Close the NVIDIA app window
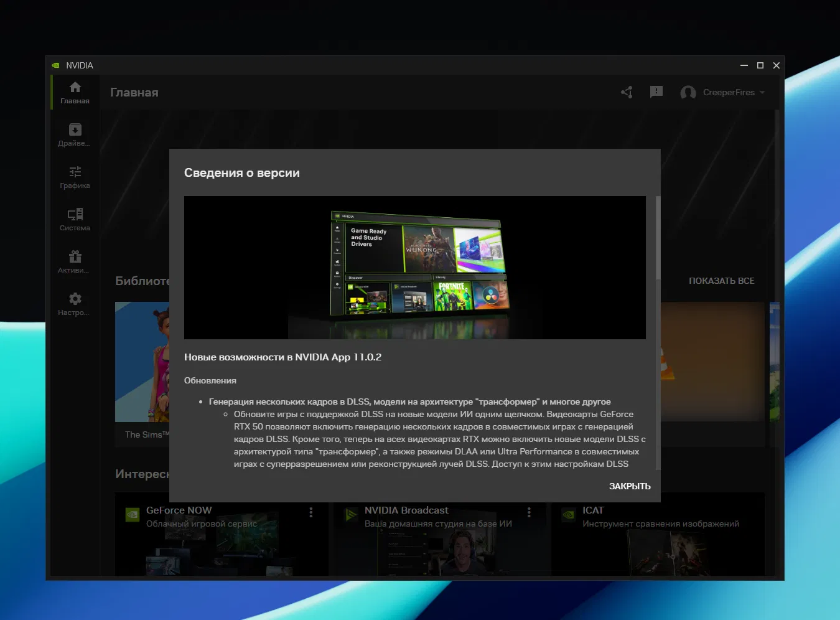 pos(777,65)
